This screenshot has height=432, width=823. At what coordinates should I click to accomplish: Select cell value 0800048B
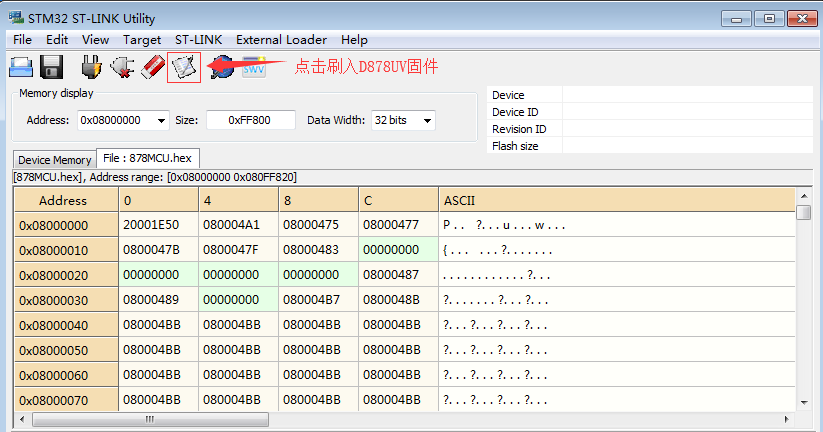(399, 300)
